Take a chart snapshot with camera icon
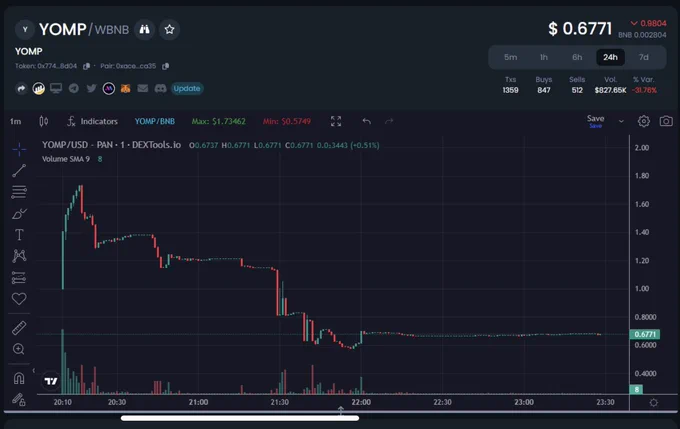Viewport: 680px width, 429px height. coord(666,121)
